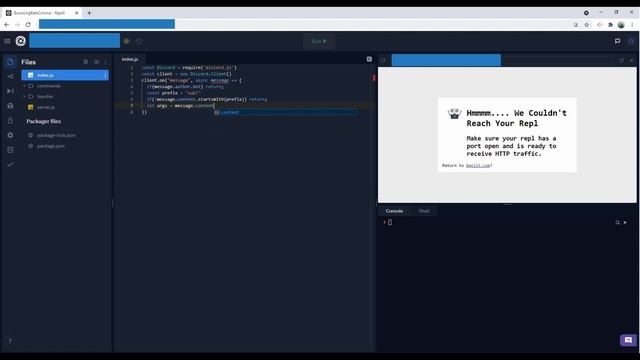Search the console with magnifier icon

pos(618,222)
